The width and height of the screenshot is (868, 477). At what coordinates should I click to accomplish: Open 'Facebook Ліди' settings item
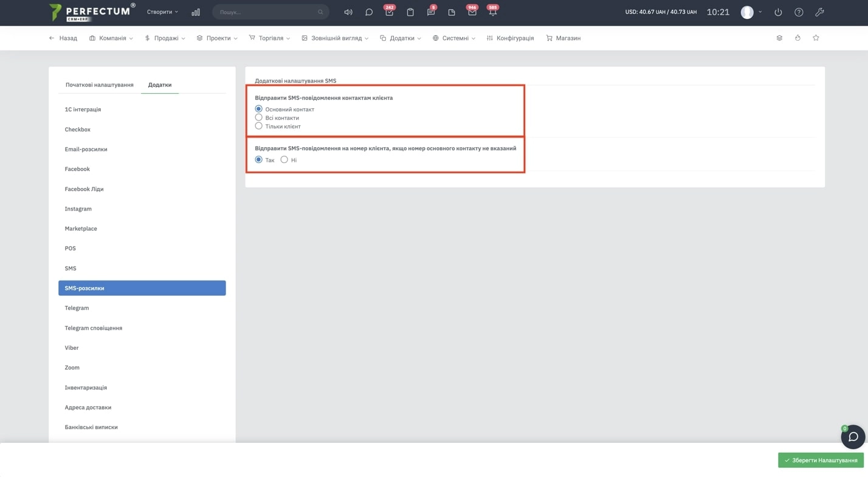142,189
